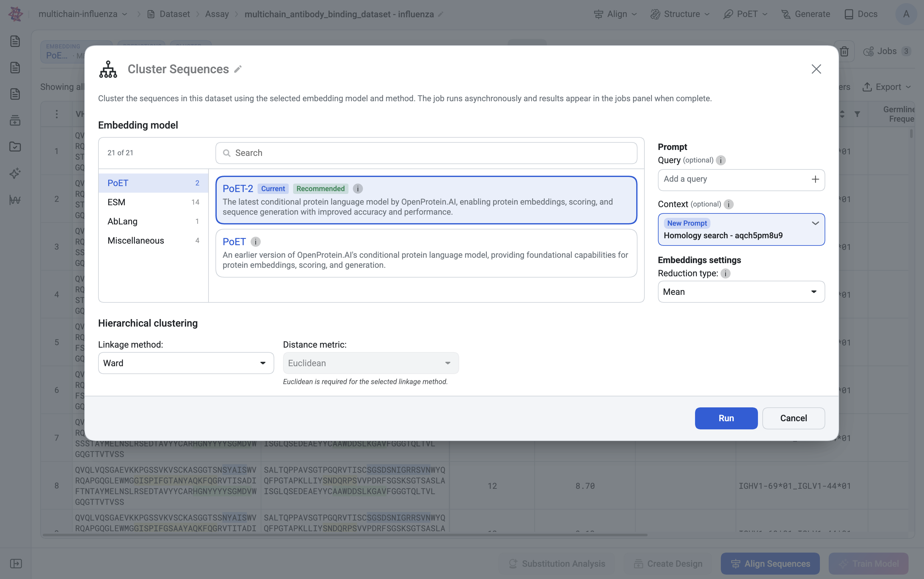This screenshot has width=924, height=579.
Task: Click the 21 of 21 model count
Action: (120, 153)
